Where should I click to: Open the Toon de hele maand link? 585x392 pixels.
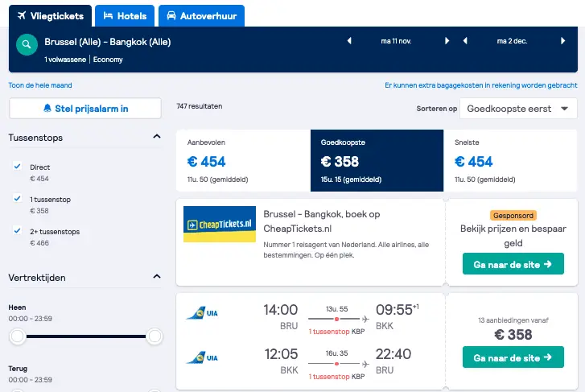point(40,85)
